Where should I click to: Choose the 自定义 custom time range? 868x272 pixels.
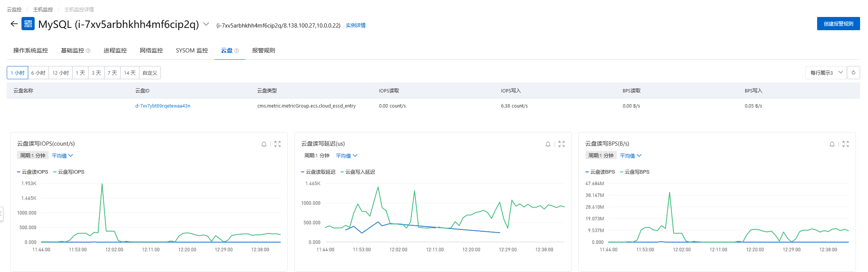[x=150, y=73]
